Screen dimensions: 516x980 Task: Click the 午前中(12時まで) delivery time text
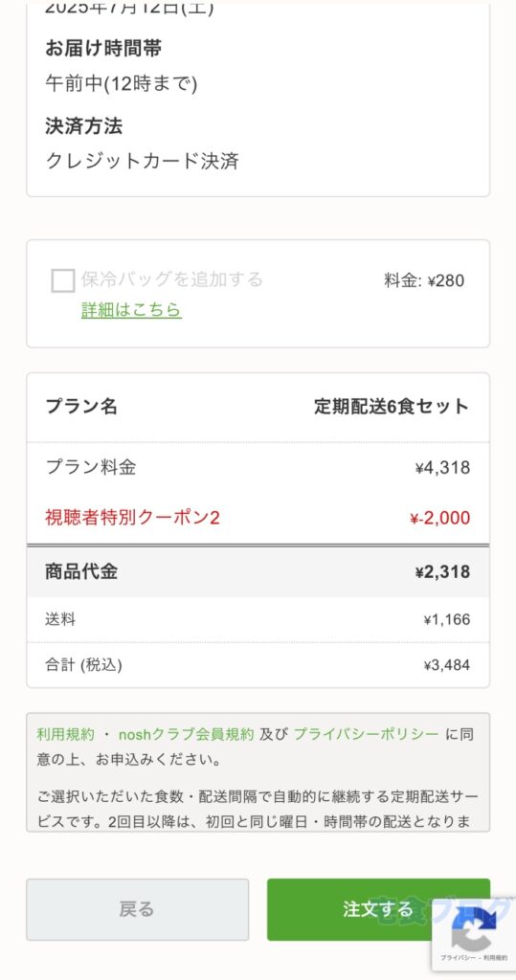pyautogui.click(x=122, y=83)
